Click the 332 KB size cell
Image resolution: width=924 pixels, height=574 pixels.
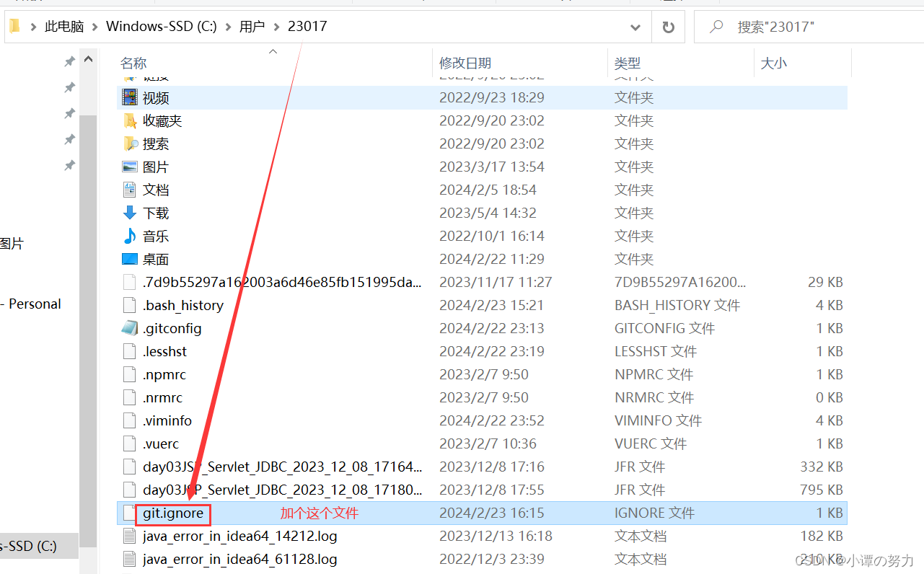(821, 467)
